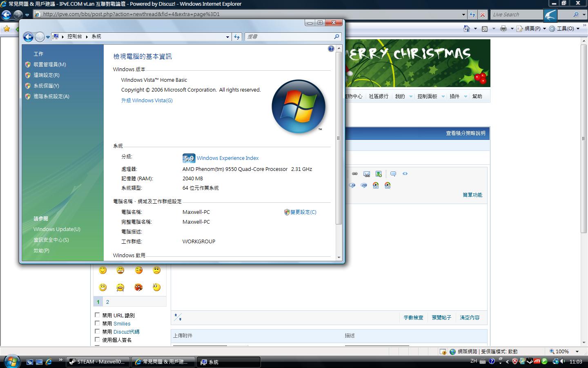The width and height of the screenshot is (588, 368).
Task: Check the 禁用 Smilies option
Action: pyautogui.click(x=97, y=323)
